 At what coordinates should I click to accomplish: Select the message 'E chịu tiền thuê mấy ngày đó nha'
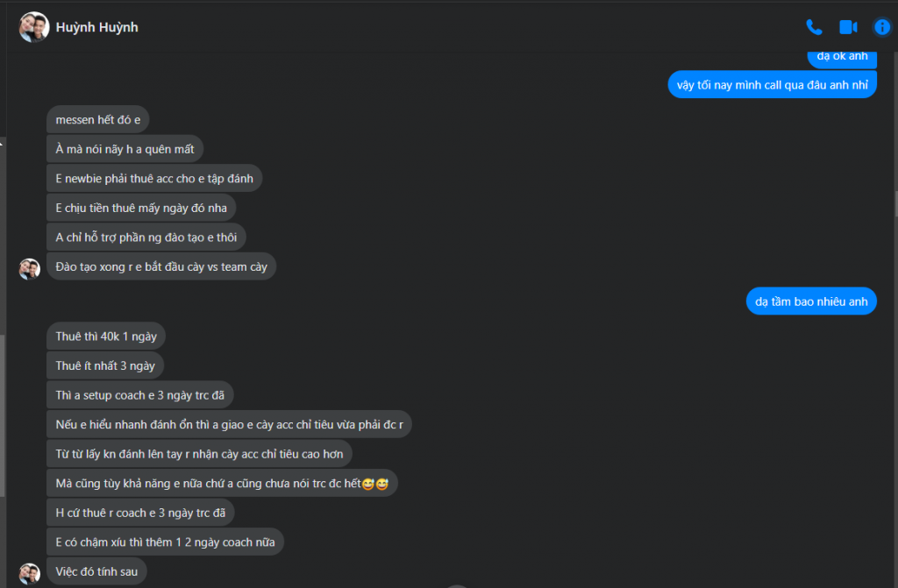tap(141, 208)
